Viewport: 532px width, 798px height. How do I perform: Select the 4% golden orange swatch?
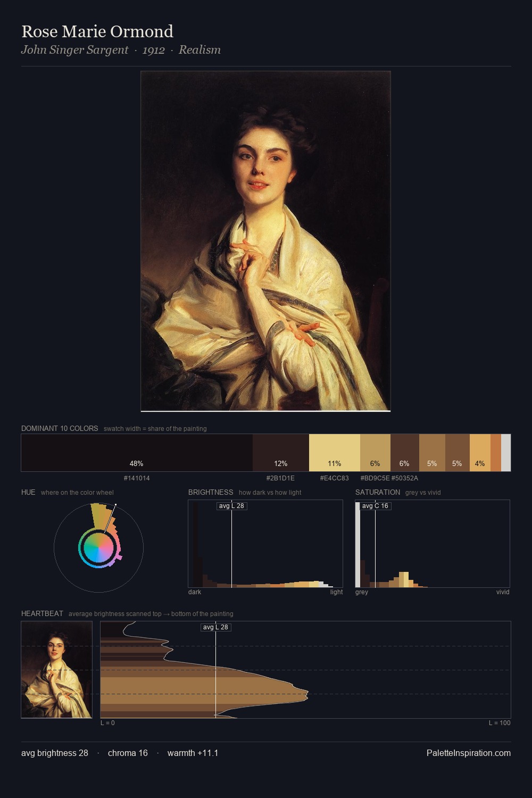click(480, 453)
